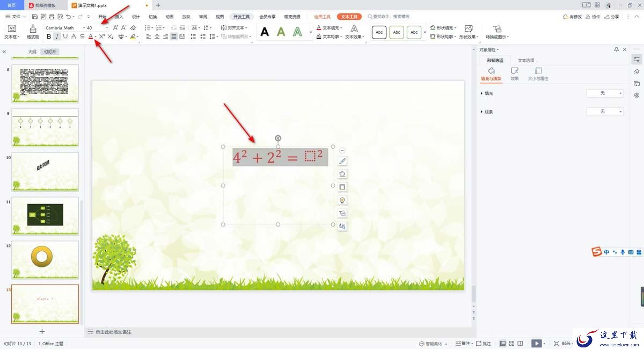
Task: Click the superscript X² icon
Action: point(101,37)
